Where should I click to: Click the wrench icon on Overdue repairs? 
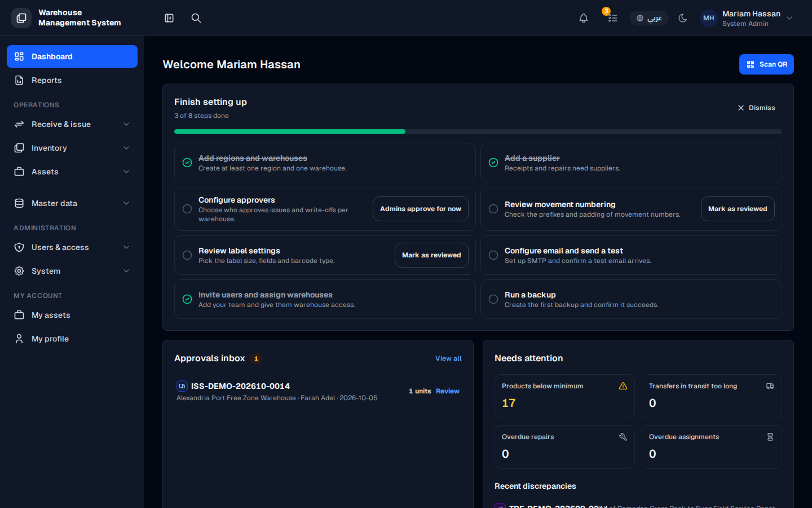point(623,437)
